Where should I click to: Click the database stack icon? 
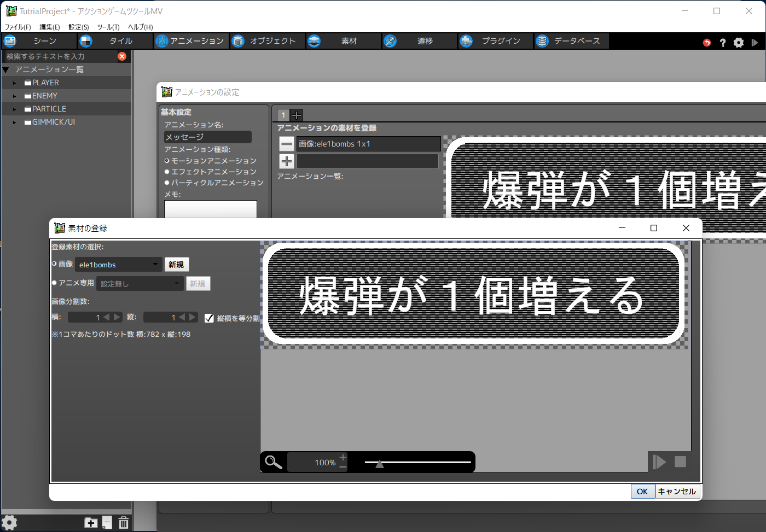click(x=542, y=41)
